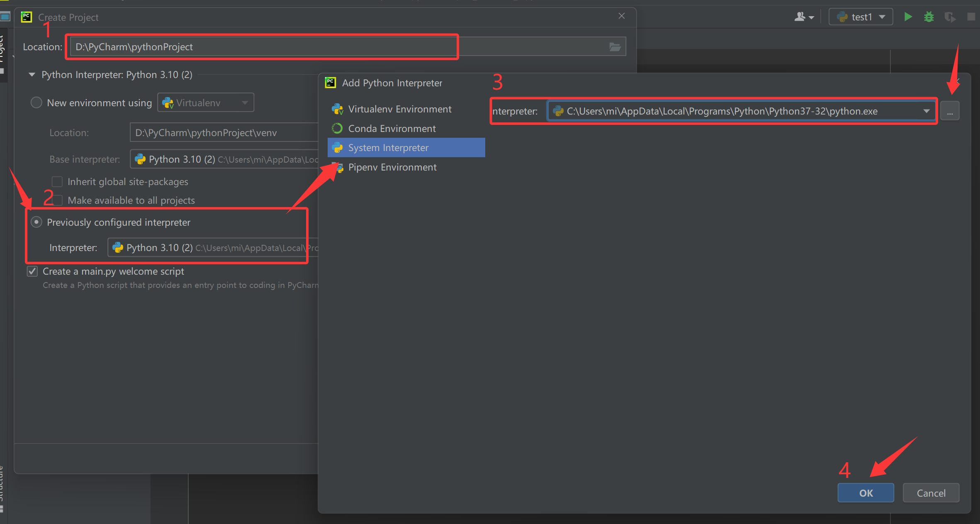Open the test1 run configuration dropdown
The width and height of the screenshot is (980, 524).
pos(861,17)
